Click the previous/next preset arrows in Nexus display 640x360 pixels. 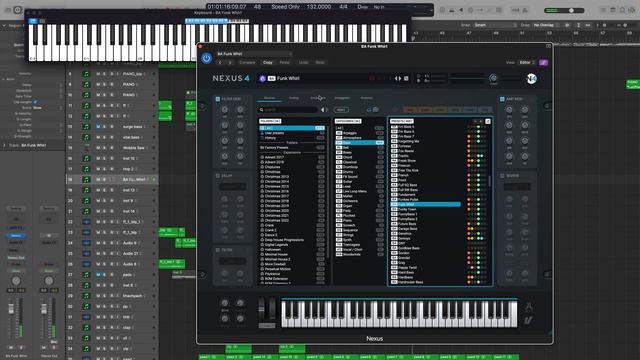[x=398, y=78]
